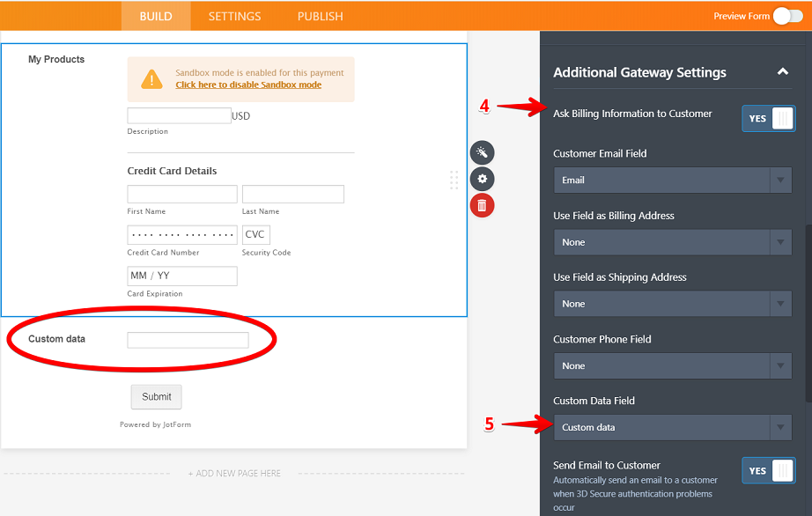Click the Custom data field label

[56, 339]
